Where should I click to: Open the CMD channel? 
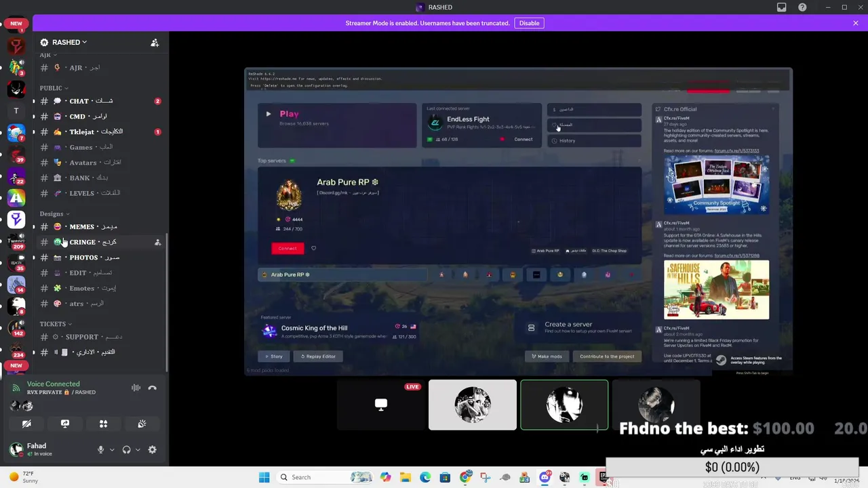click(100, 117)
